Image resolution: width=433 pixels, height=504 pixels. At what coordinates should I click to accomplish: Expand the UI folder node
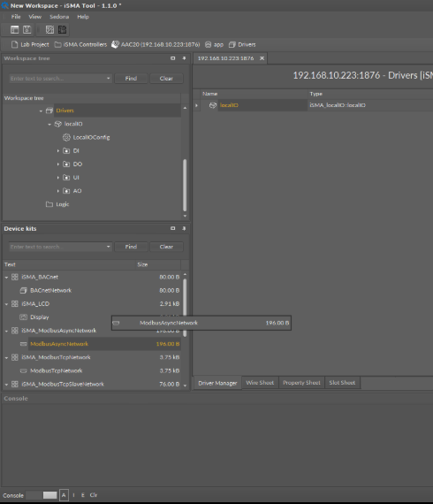[x=58, y=178]
